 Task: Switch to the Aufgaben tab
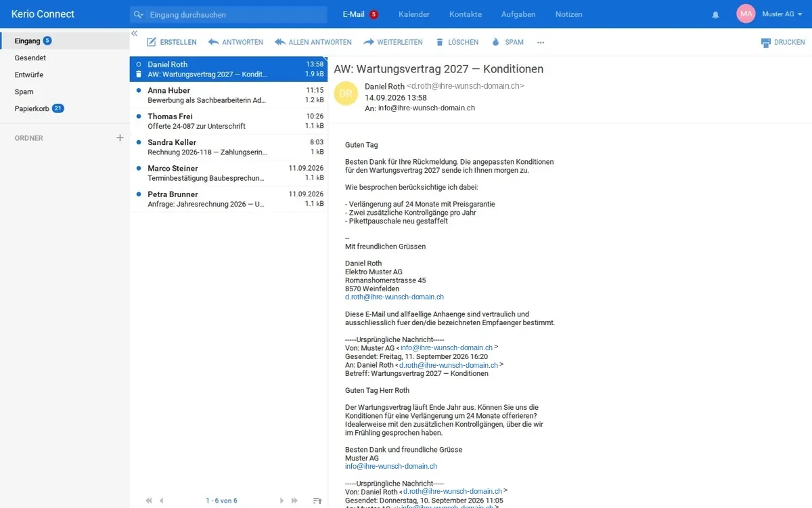coord(518,14)
